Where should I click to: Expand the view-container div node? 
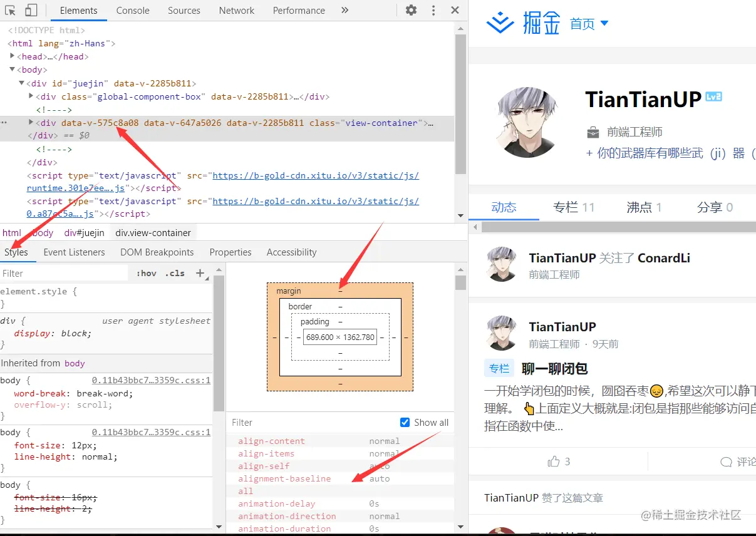[31, 123]
